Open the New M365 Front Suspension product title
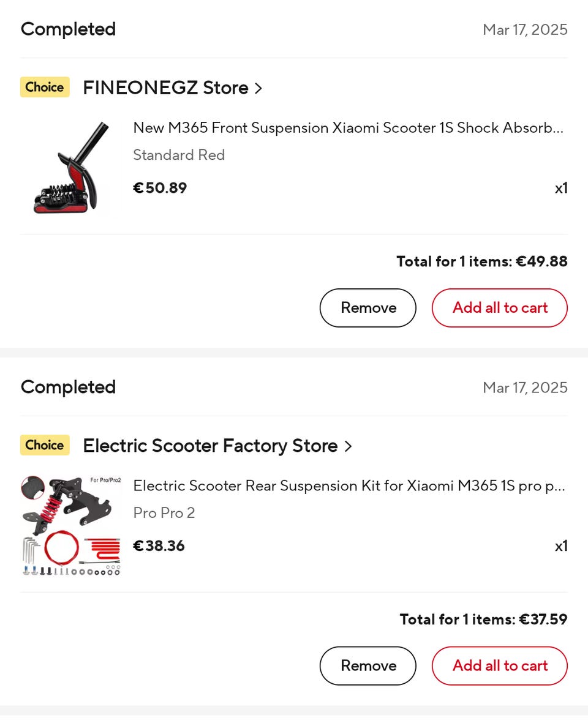 coord(348,128)
